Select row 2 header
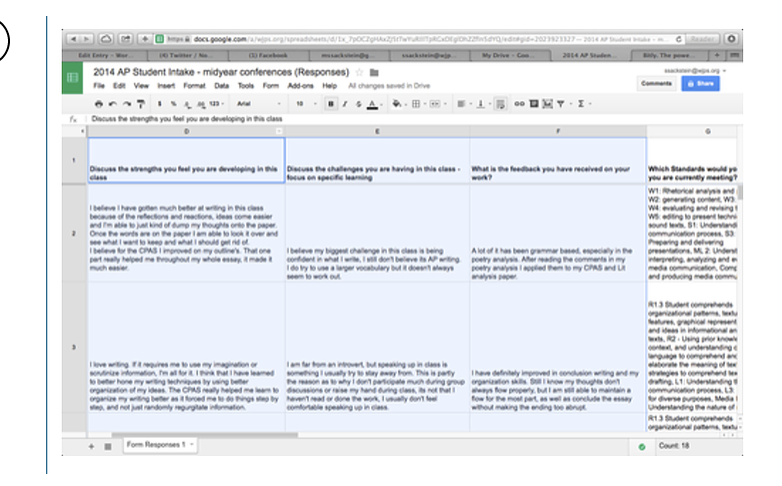The image size is (782, 486). (x=74, y=234)
